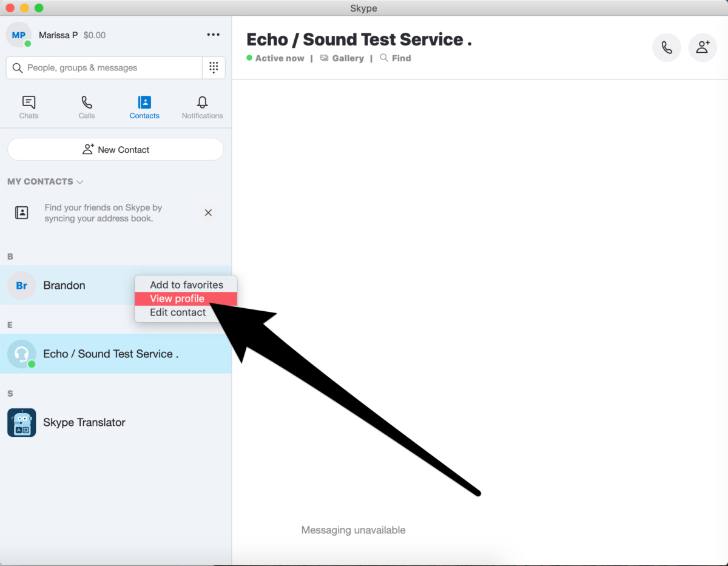Click the Find your friends on Skype text
728x566 pixels.
[103, 213]
